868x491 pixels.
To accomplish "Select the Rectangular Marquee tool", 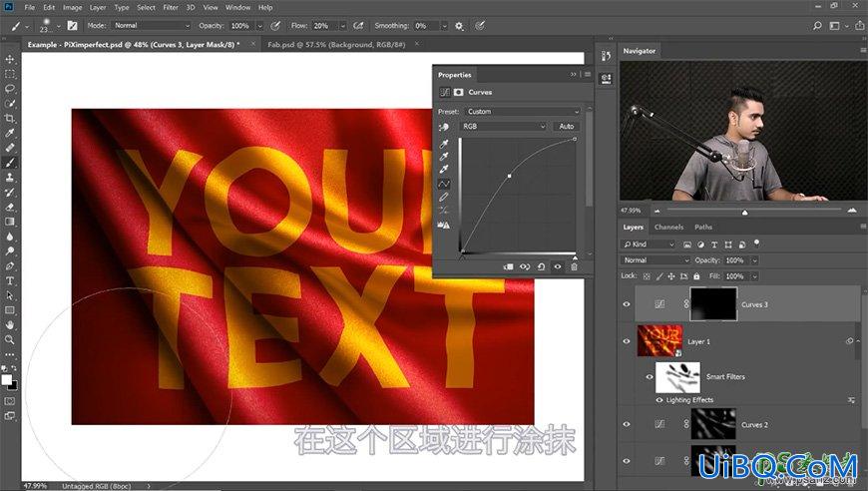I will (x=9, y=74).
